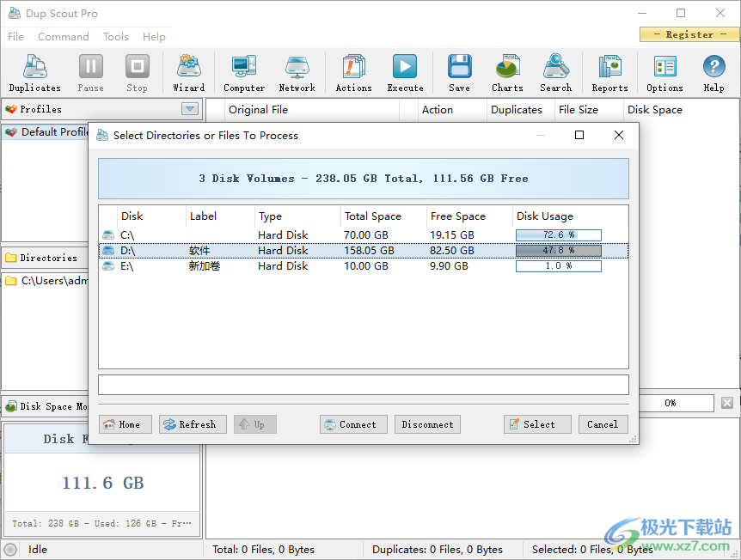Sort by Total Space column header
741x560 pixels.
(383, 216)
